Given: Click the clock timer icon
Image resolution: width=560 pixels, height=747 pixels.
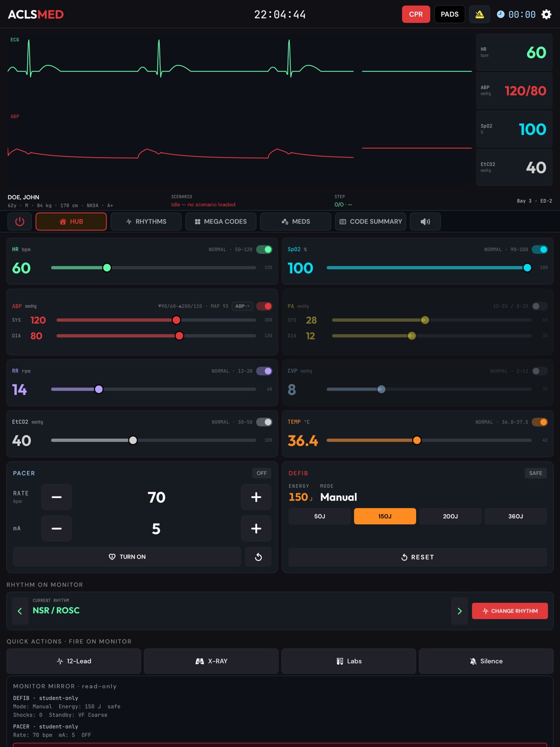Looking at the screenshot, I should (x=500, y=14).
